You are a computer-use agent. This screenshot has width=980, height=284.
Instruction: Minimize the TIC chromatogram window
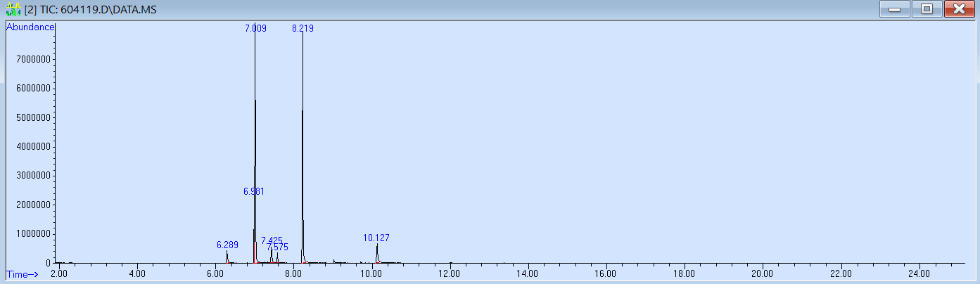click(895, 9)
